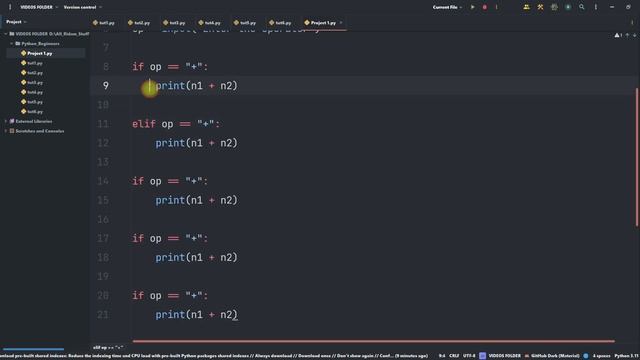Screen dimensions: 640x360
Task: Open the VIDEOS FOLDER project dropdown
Action: click(x=39, y=7)
